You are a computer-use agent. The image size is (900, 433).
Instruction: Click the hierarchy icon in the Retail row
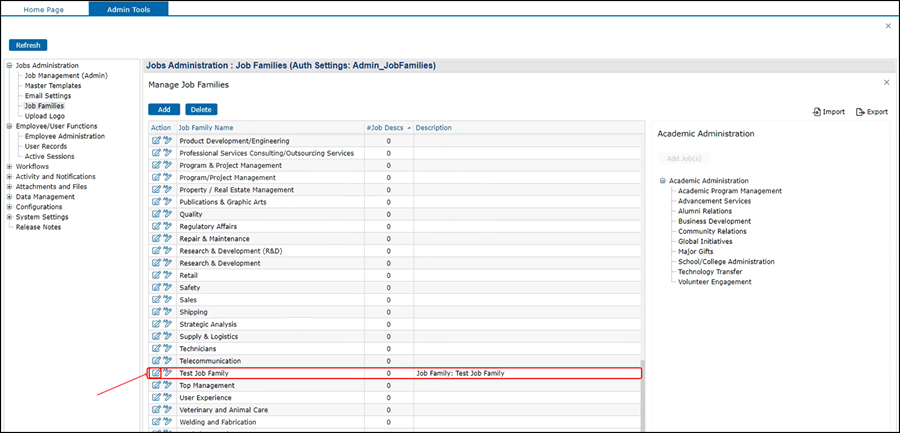pos(168,275)
